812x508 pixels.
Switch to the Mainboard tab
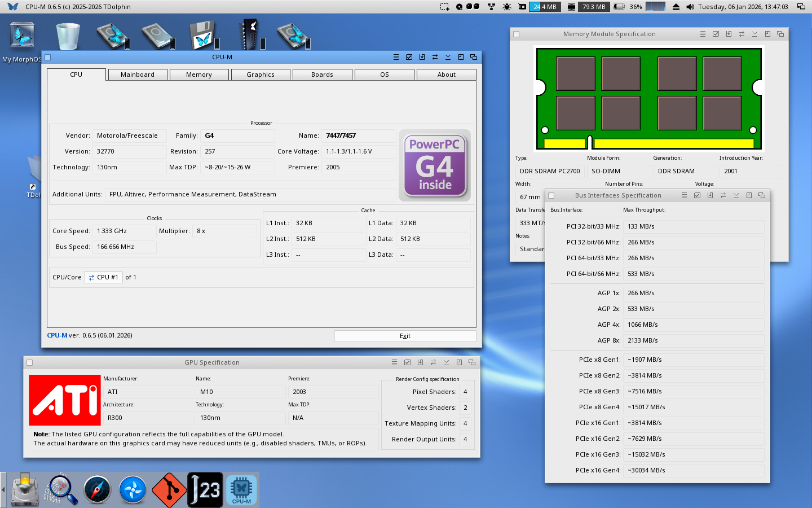pyautogui.click(x=137, y=75)
